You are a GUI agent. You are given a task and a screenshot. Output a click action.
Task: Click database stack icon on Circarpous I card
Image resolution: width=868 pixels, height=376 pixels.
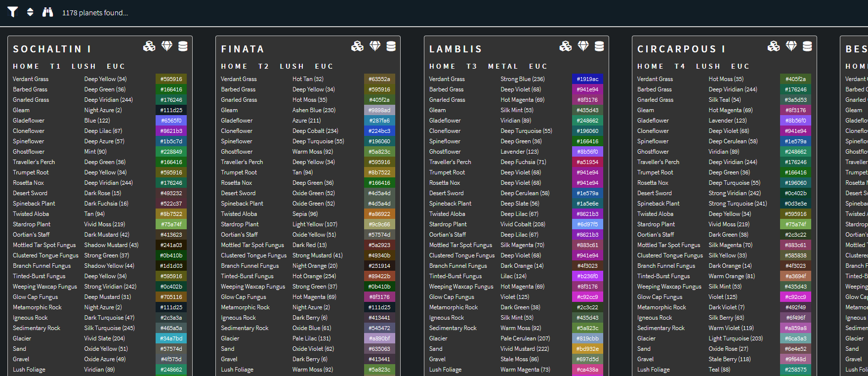(x=807, y=46)
